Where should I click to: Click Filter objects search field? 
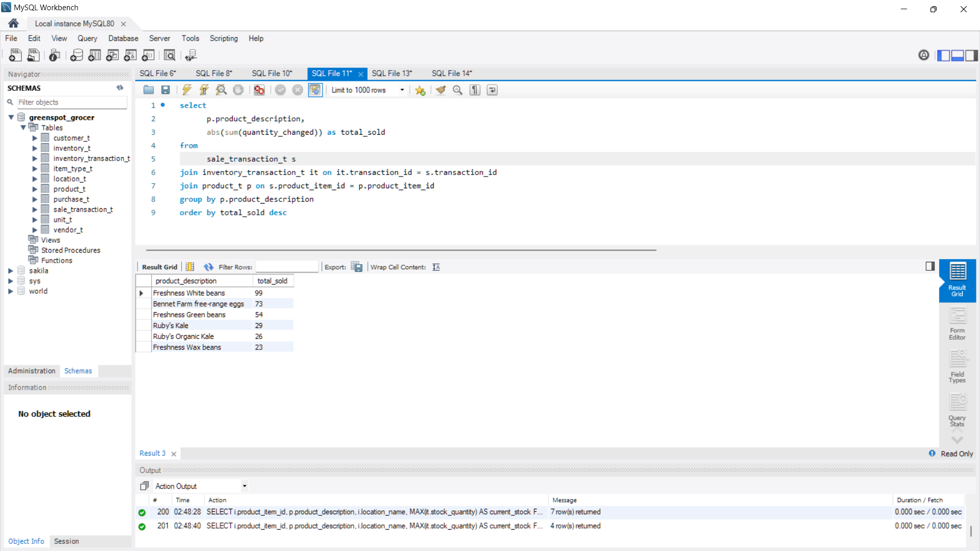point(72,102)
